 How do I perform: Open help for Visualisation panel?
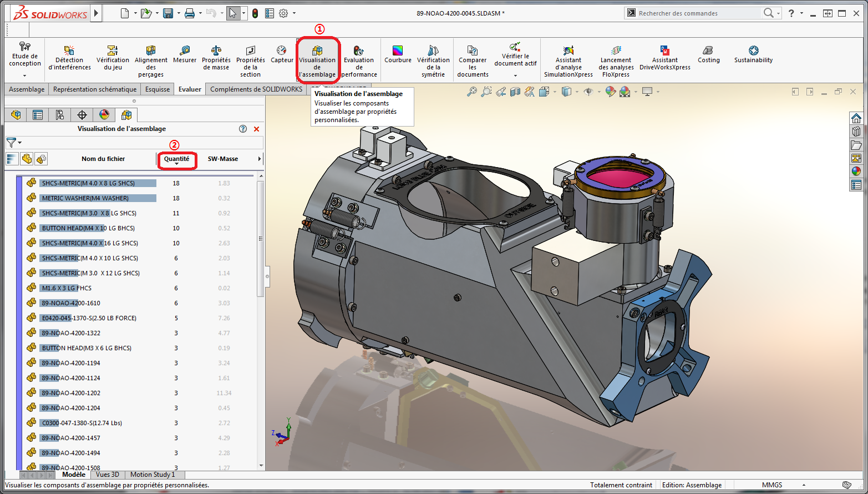(x=243, y=129)
